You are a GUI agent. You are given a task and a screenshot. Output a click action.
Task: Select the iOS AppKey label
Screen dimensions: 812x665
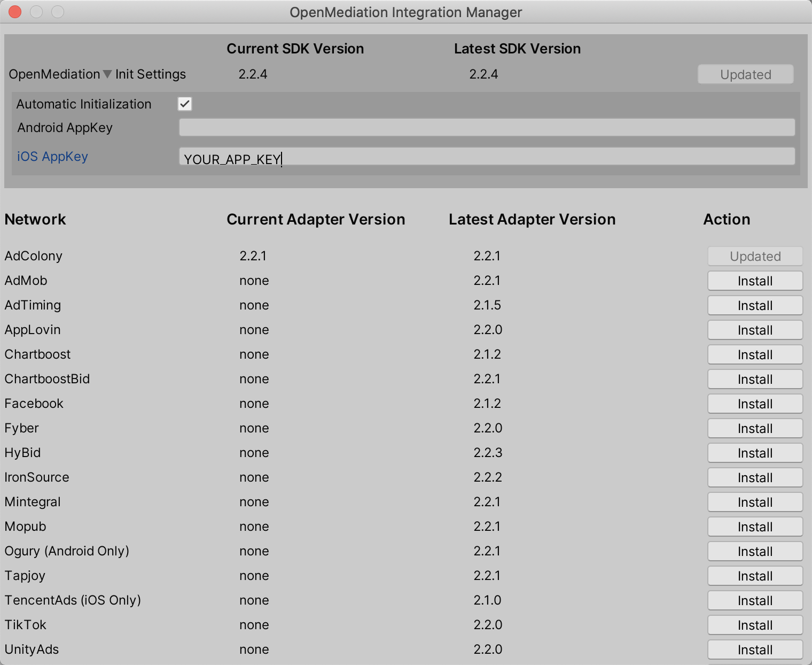point(52,157)
